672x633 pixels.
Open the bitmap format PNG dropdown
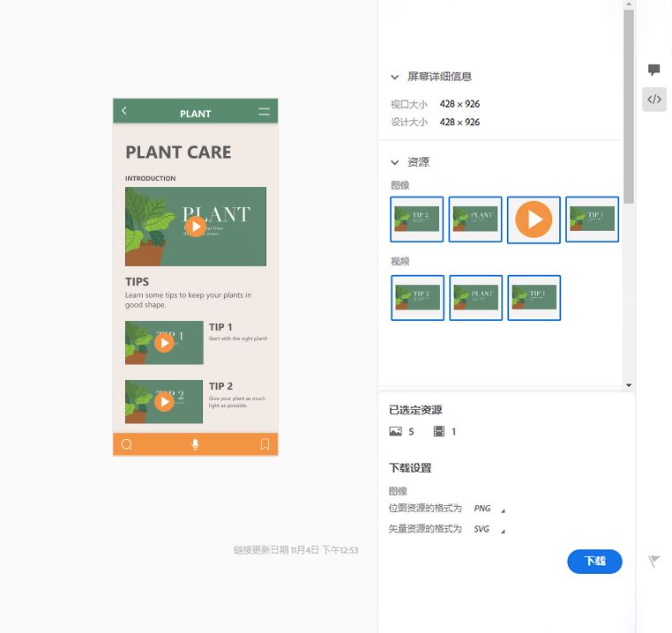pyautogui.click(x=489, y=509)
